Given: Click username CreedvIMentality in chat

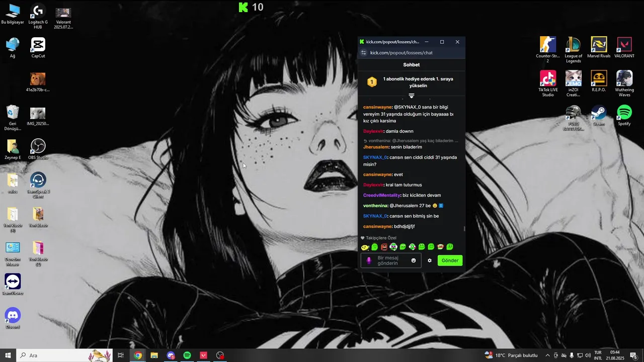Looking at the screenshot, I should 382,195.
